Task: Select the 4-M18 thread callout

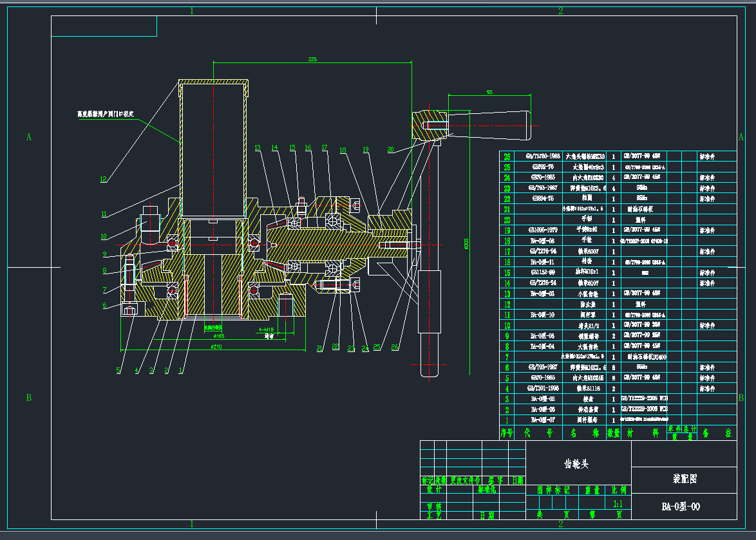Action: (266, 330)
